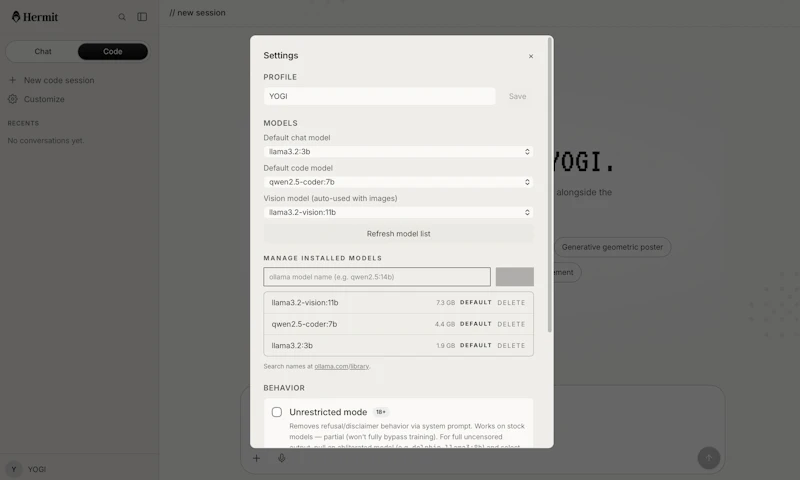Viewport: 800px width, 480px height.
Task: Click the YOGI username in sidebar footer
Action: (x=37, y=469)
